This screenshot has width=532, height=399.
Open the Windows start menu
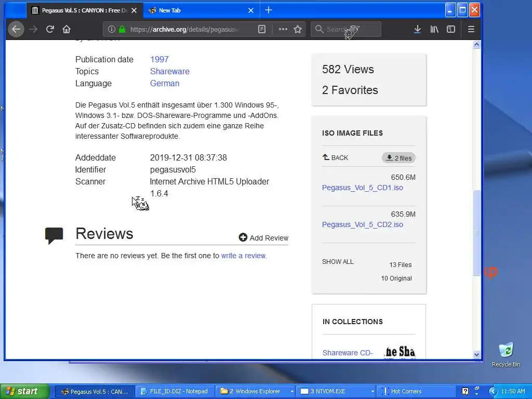pyautogui.click(x=25, y=391)
